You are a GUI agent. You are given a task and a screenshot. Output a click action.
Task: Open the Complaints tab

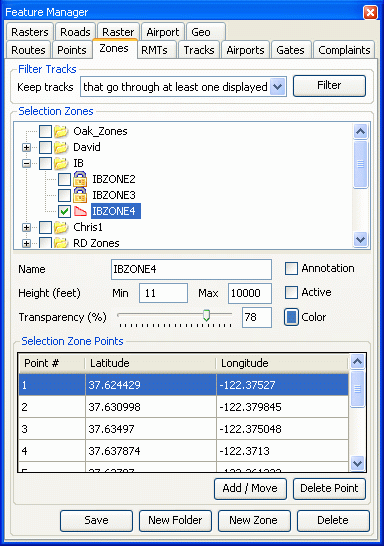click(344, 50)
